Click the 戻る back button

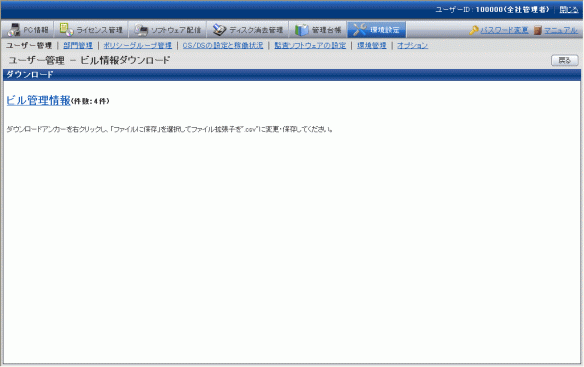(x=565, y=60)
